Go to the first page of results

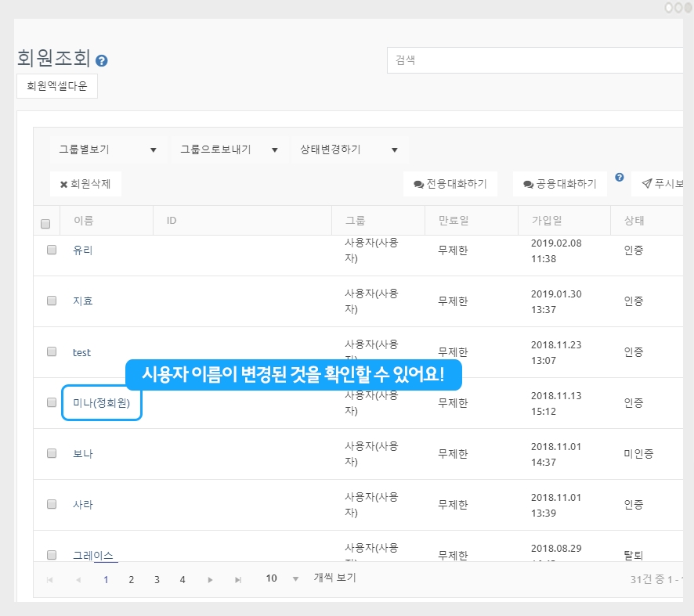50,580
